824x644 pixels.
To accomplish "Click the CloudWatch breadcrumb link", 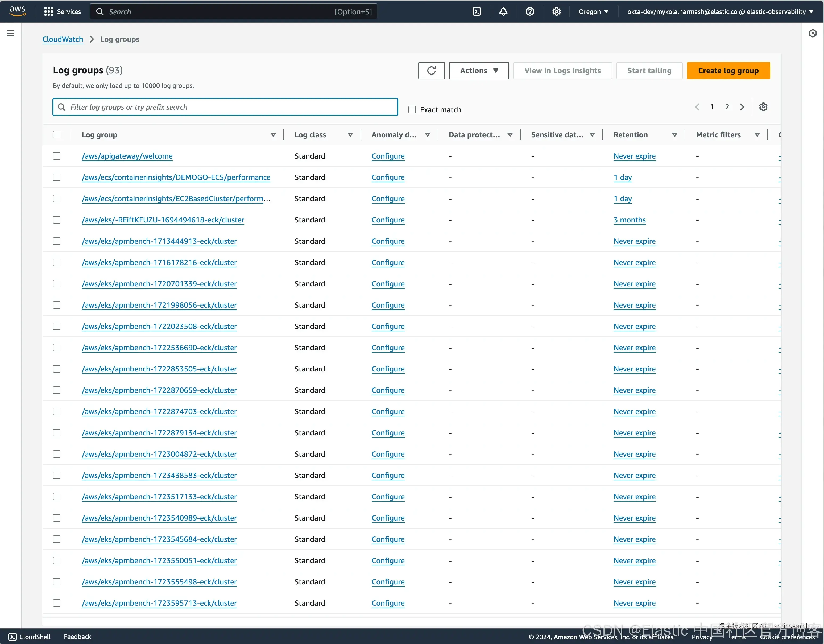I will point(63,39).
